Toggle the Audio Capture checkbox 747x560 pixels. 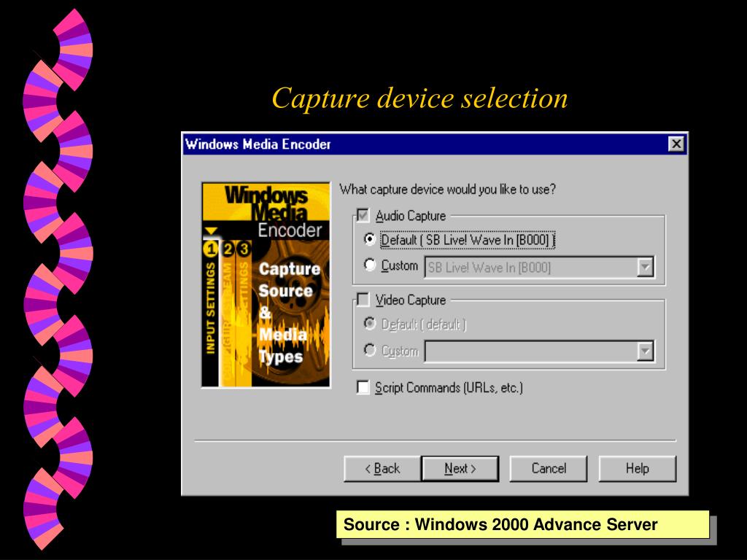point(363,216)
